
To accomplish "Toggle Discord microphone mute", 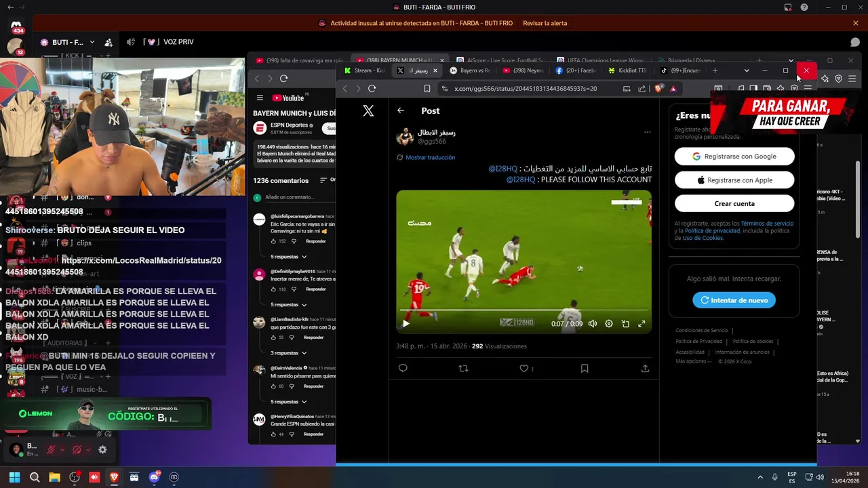I will pos(51,449).
